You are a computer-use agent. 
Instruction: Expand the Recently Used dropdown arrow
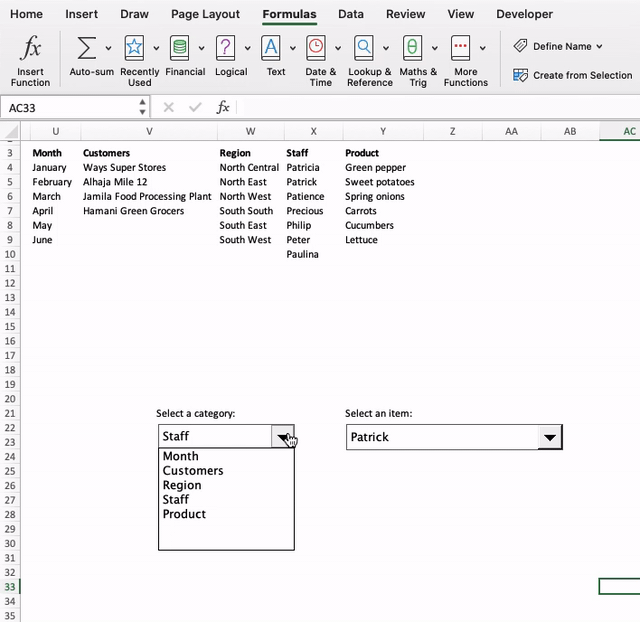click(x=156, y=48)
